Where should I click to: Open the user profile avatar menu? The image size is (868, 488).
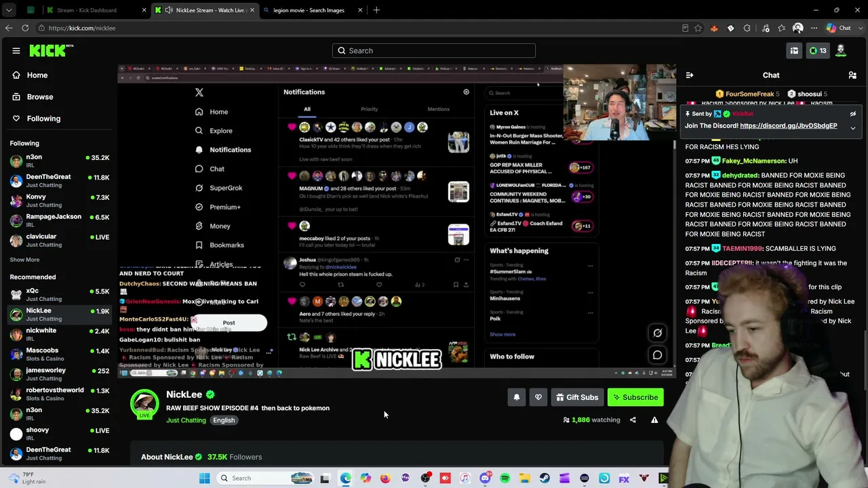click(841, 51)
